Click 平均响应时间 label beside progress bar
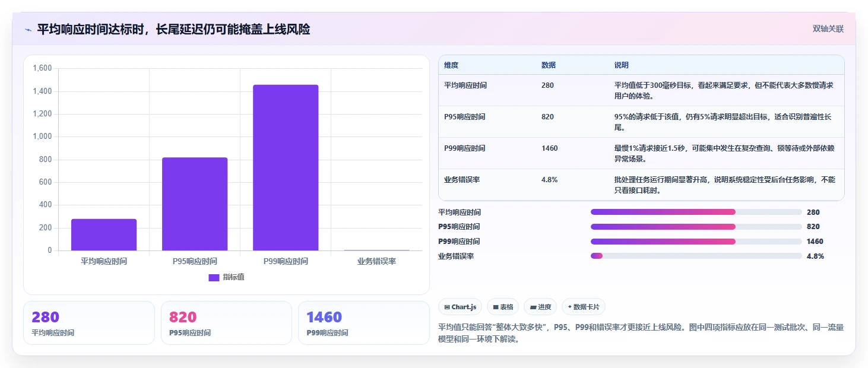The image size is (868, 368). [x=460, y=212]
